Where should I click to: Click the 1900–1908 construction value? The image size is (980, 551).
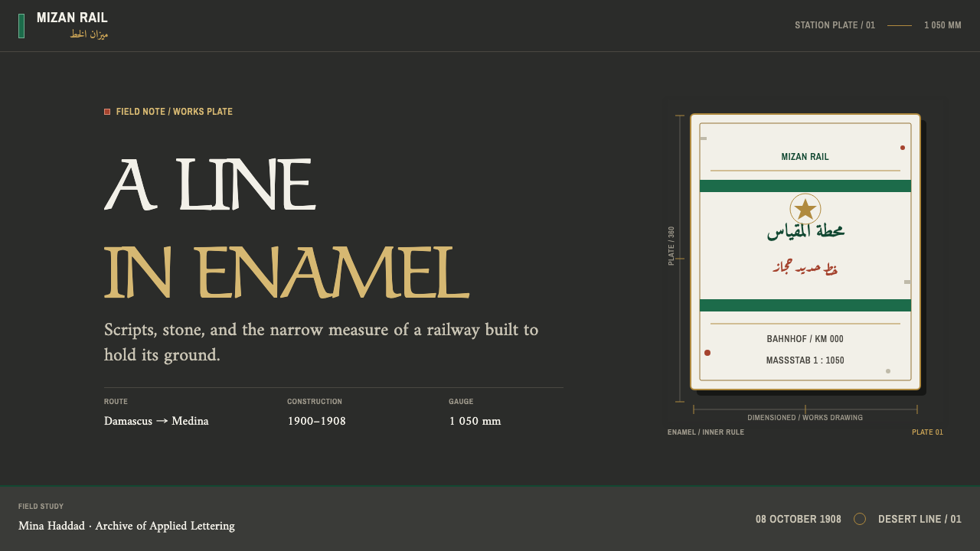point(316,421)
